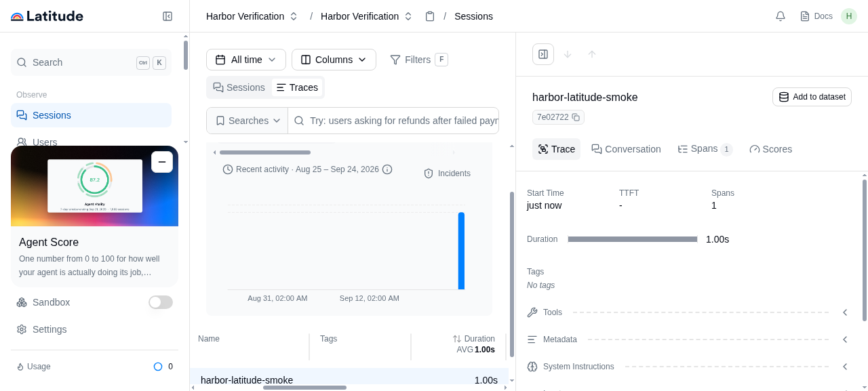Click the Duration progress bar
The width and height of the screenshot is (868, 391).
tap(633, 239)
